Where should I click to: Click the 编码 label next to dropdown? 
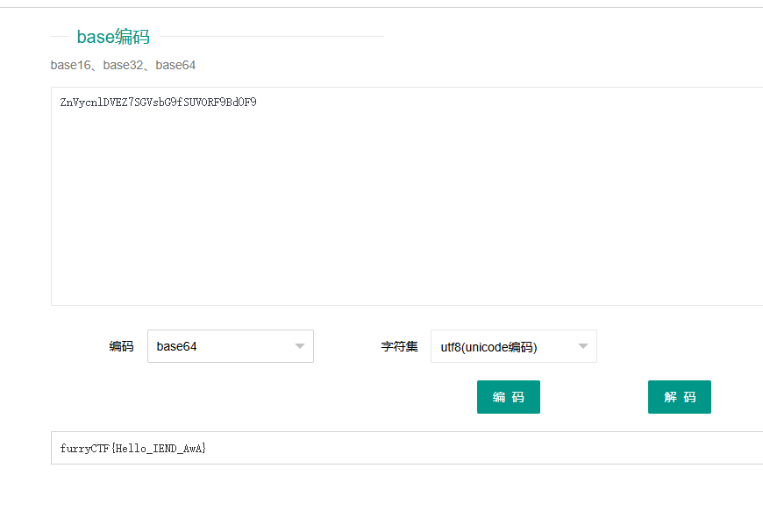pyautogui.click(x=121, y=346)
